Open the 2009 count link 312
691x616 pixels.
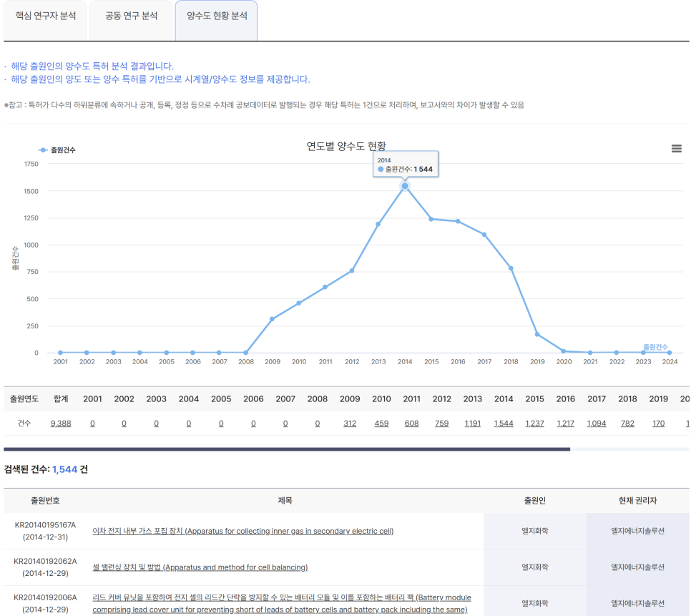(350, 424)
